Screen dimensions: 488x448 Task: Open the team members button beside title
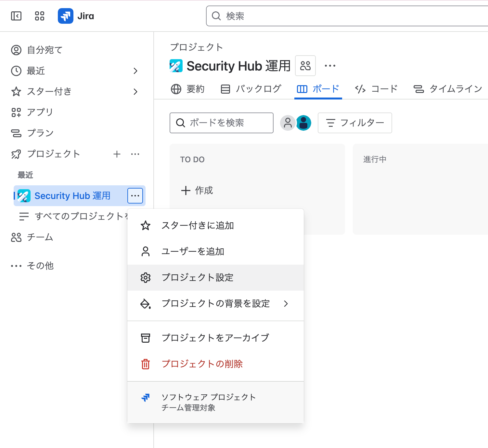click(305, 66)
